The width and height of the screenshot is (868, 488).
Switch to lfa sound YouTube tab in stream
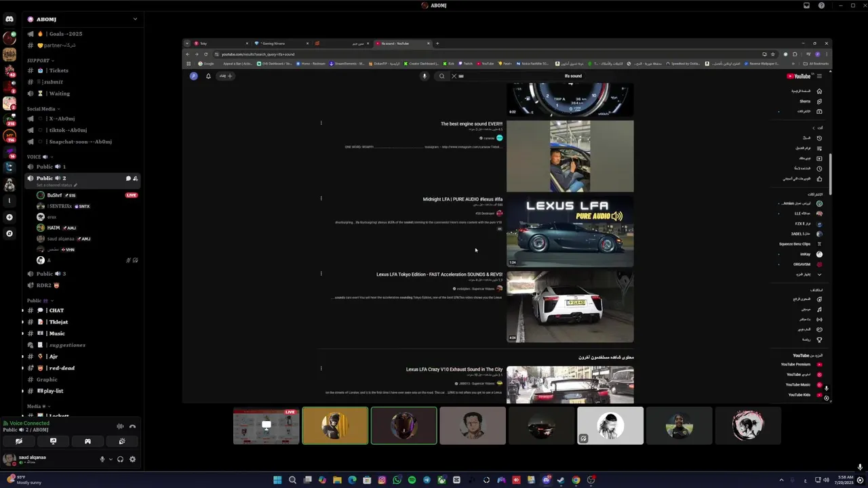pos(402,43)
